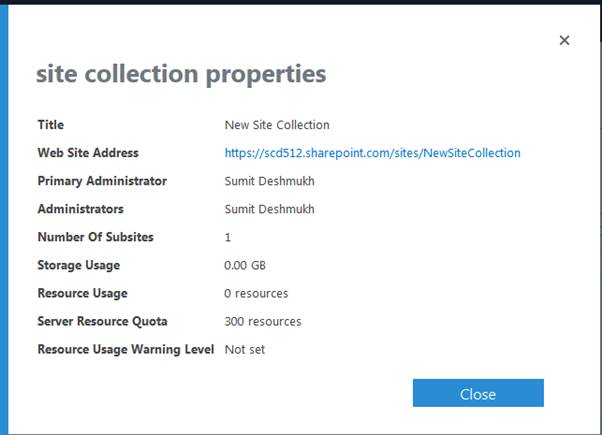
Task: Select the 0.00 GB storage value
Action: point(247,265)
